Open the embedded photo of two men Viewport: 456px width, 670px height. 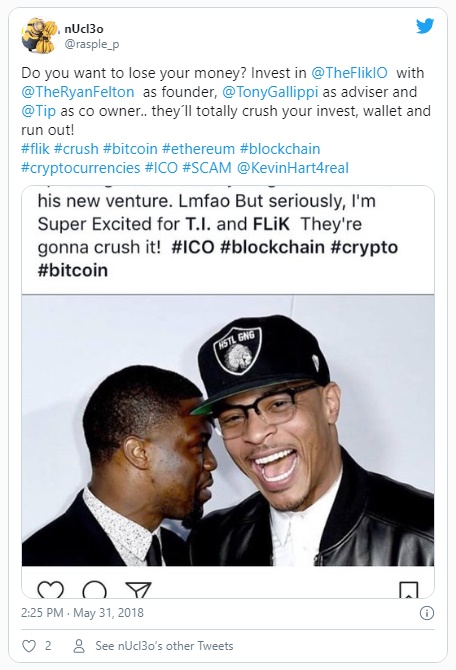(228, 430)
